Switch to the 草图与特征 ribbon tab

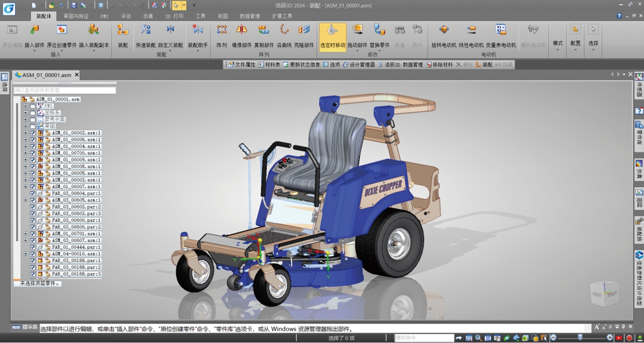[x=76, y=16]
